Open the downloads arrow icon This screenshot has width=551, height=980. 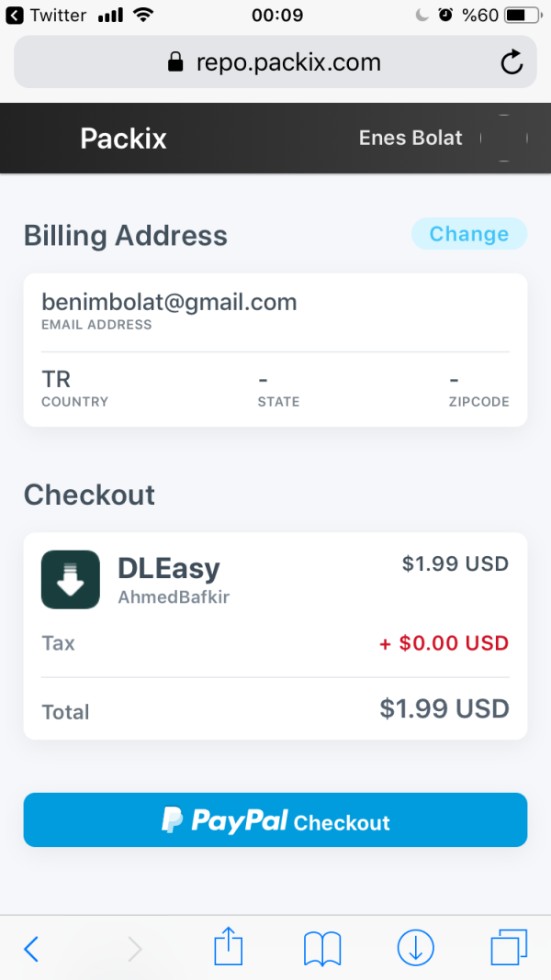(415, 948)
